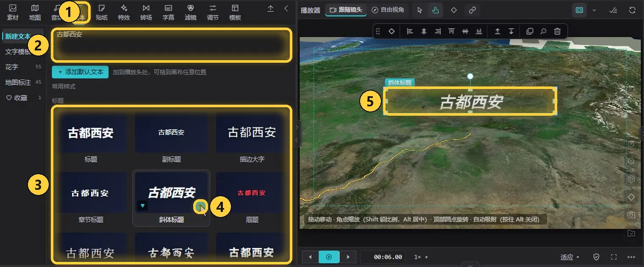Viewport: 644px width, 267px height.
Task: Play the preview
Action: [x=329, y=257]
